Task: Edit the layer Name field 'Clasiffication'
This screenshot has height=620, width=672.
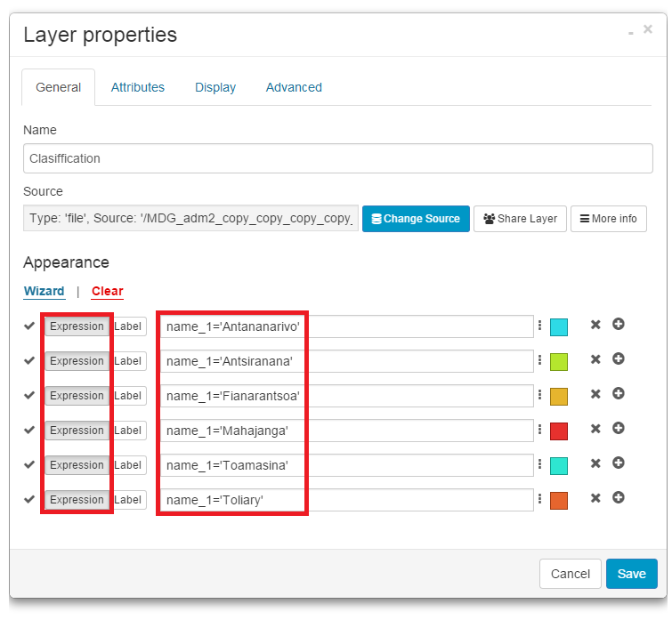Action: tap(338, 158)
